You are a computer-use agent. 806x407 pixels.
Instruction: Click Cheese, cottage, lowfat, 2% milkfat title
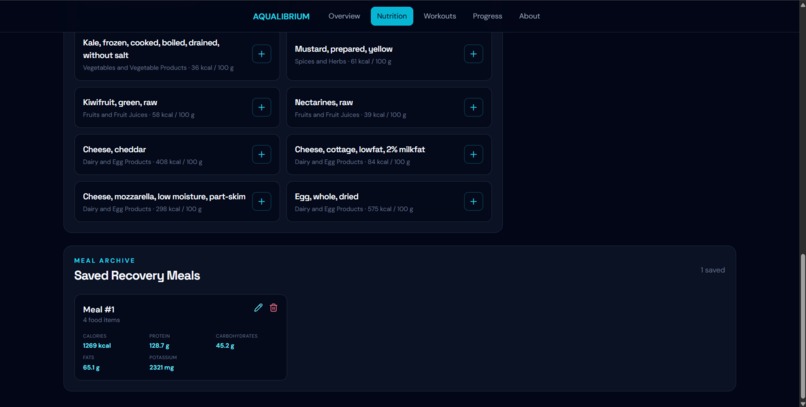pos(360,150)
